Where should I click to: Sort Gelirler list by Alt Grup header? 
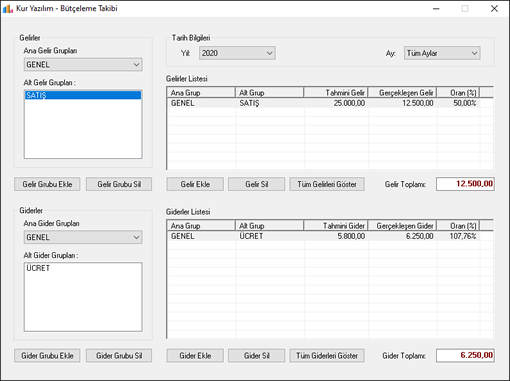click(x=269, y=93)
